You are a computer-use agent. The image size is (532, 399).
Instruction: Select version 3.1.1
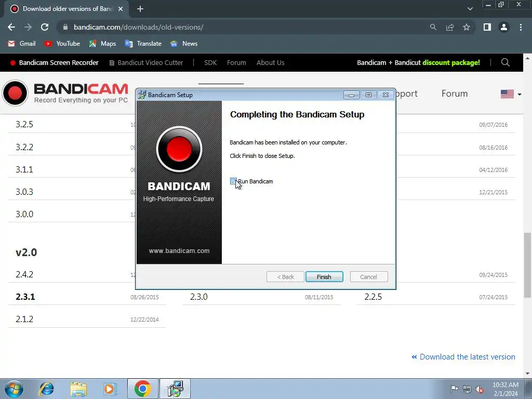pos(24,169)
